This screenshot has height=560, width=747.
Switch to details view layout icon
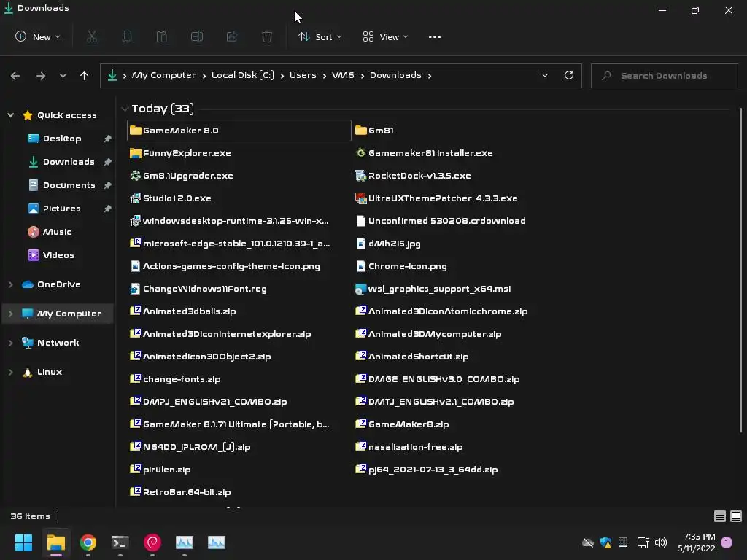click(720, 516)
